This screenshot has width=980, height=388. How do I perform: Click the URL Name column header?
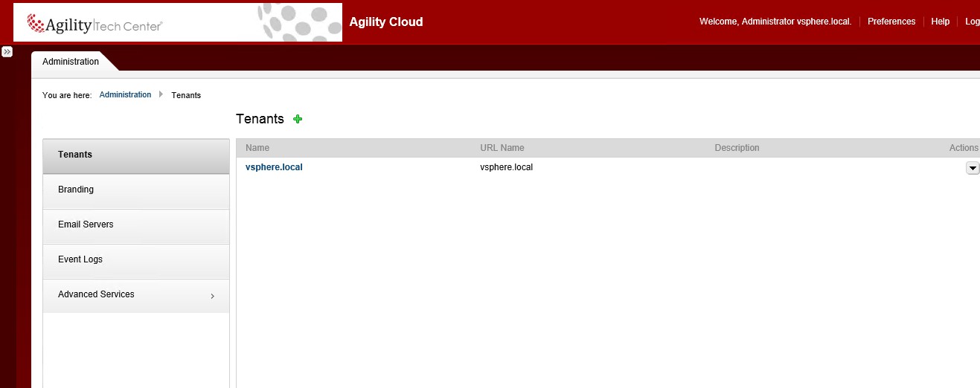point(502,148)
